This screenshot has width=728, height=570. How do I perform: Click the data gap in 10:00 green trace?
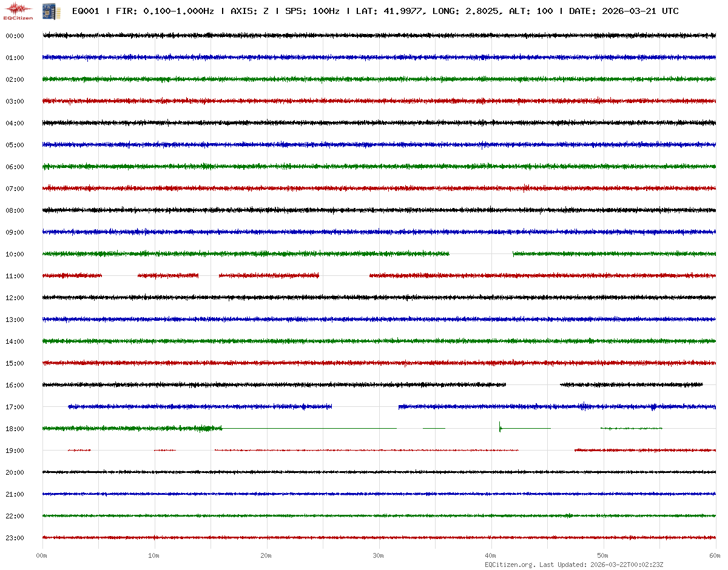click(x=481, y=254)
